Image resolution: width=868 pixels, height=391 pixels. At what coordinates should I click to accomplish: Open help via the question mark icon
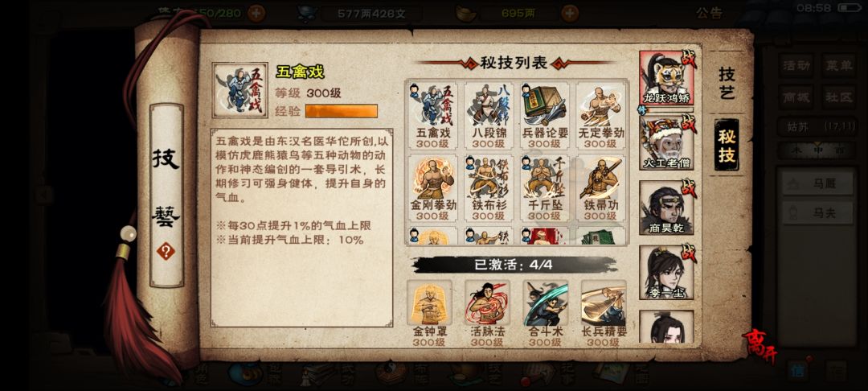click(x=166, y=252)
